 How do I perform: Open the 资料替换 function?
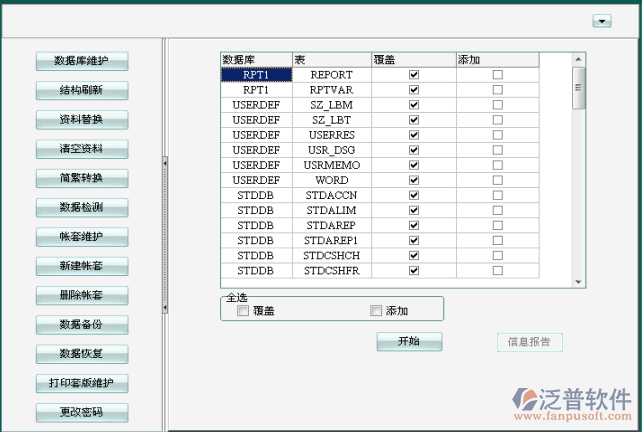click(x=82, y=120)
